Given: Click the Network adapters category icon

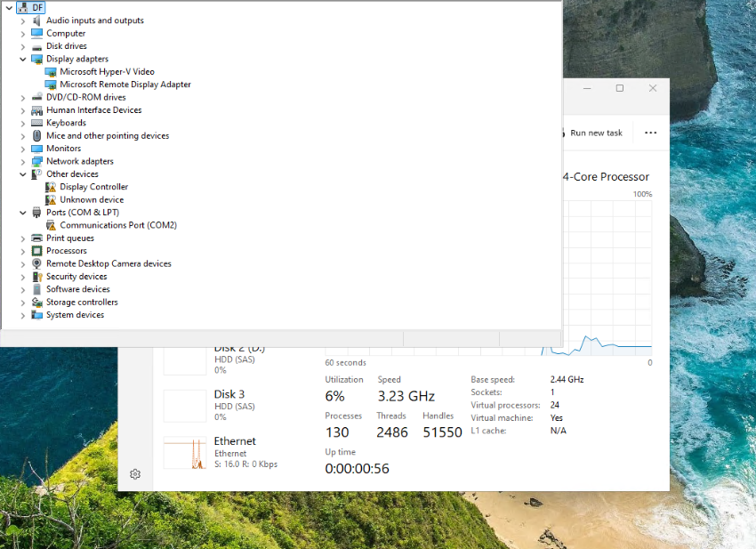Looking at the screenshot, I should tap(36, 161).
